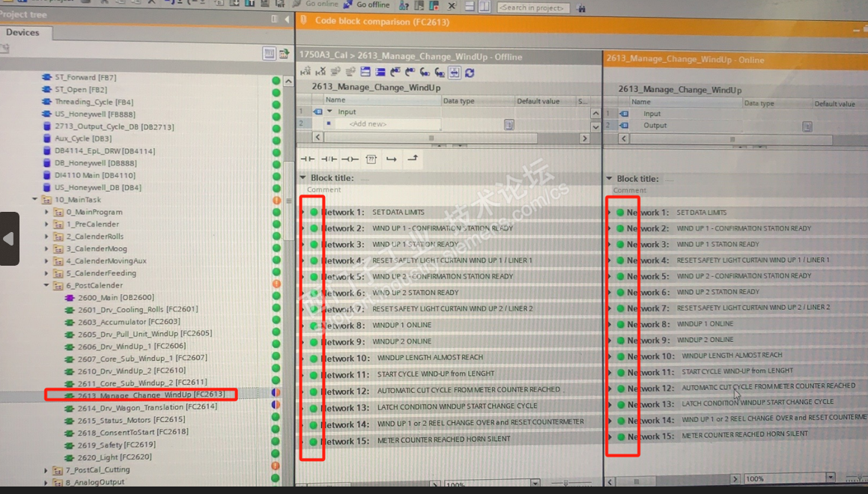This screenshot has height=494, width=868.
Task: Collapse the Project tree with the left arrow
Action: (x=287, y=19)
